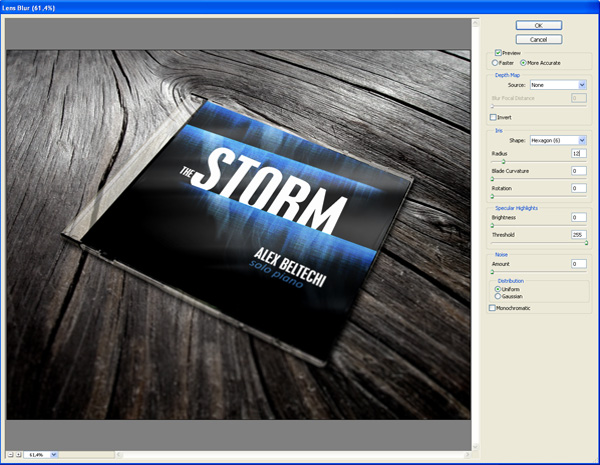This screenshot has height=465, width=600.
Task: Click the horizontal scroll right arrow
Action: [467, 455]
